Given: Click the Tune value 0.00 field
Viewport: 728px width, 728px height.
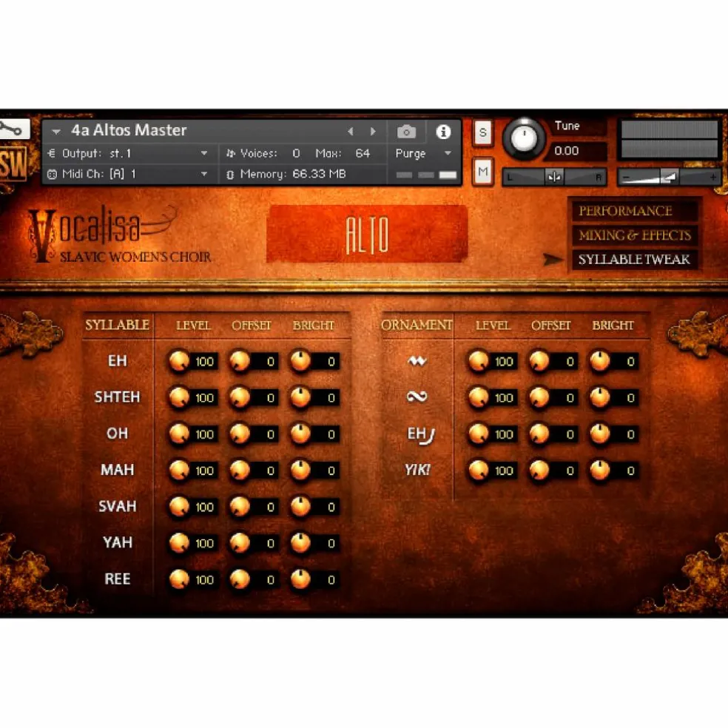Looking at the screenshot, I should point(576,151).
